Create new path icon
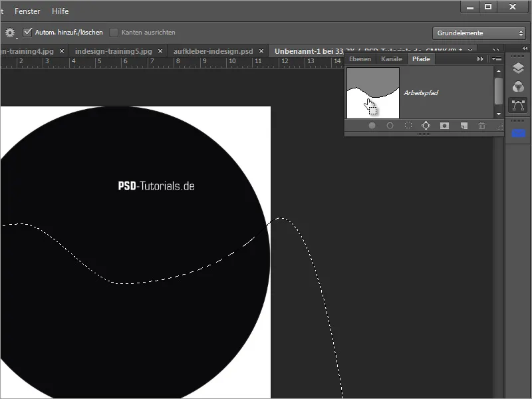The width and height of the screenshot is (532, 399). pos(464,126)
